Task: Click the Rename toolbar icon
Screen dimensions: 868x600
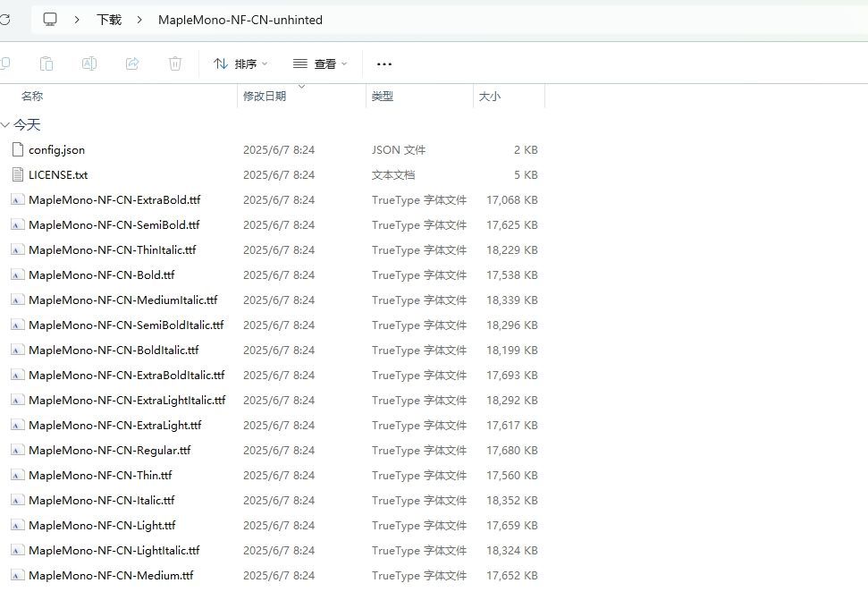Action: click(89, 63)
